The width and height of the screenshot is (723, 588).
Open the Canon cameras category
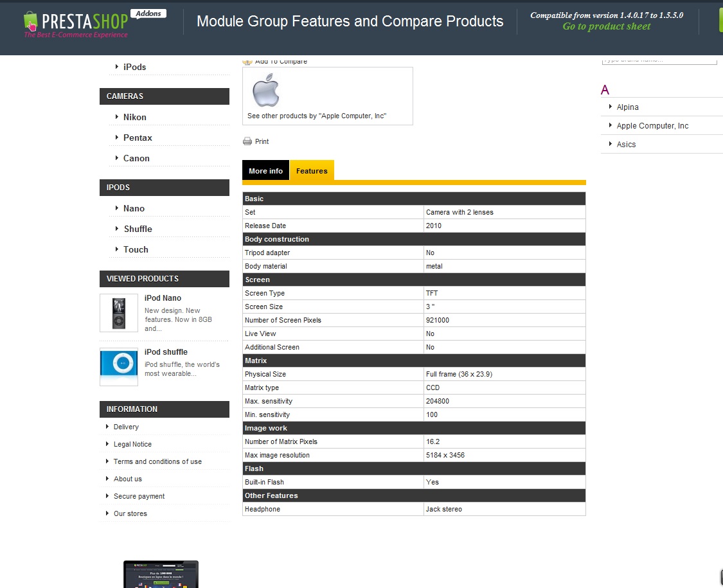136,158
